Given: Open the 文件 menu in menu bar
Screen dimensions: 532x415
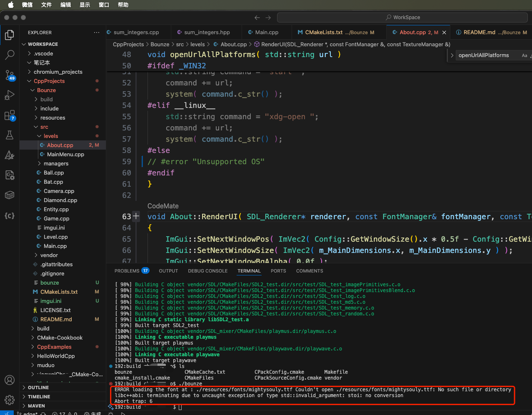Looking at the screenshot, I should (46, 5).
